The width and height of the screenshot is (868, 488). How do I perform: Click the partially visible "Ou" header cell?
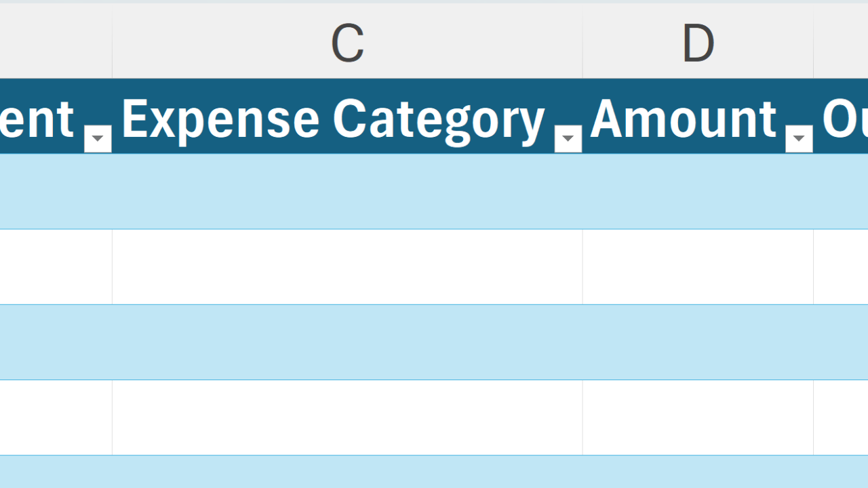click(x=844, y=119)
